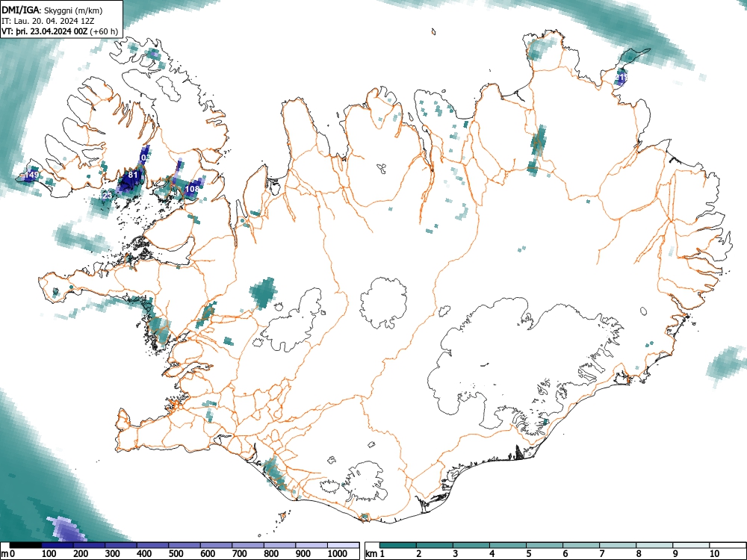This screenshot has width=747, height=560.
Task: Click the 21 value label on northeast peninsula
Action: [621, 77]
